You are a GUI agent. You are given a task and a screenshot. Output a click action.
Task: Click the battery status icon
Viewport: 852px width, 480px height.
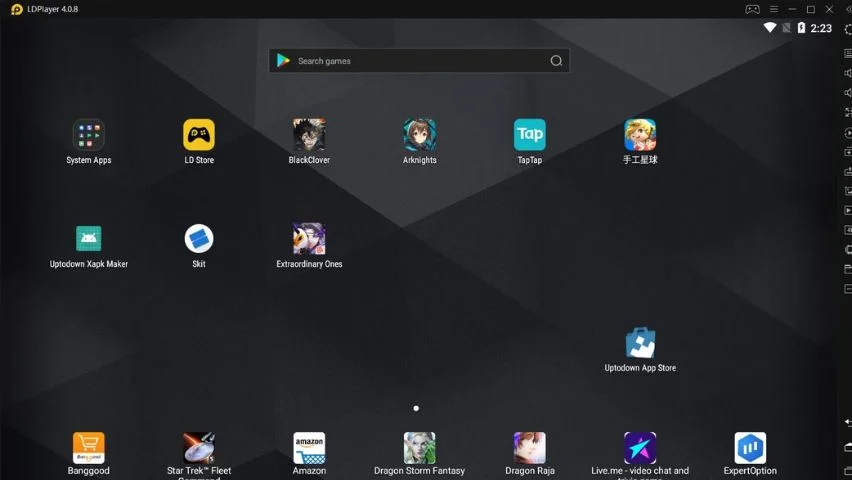pyautogui.click(x=801, y=28)
